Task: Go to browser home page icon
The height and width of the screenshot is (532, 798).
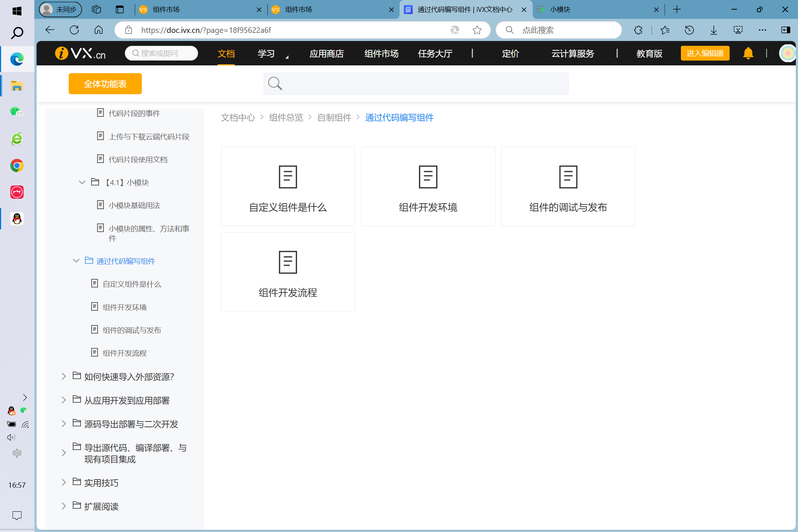Action: pyautogui.click(x=99, y=30)
